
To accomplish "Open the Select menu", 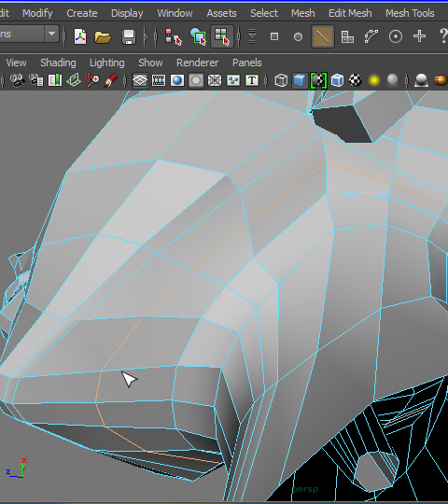I will [x=264, y=13].
